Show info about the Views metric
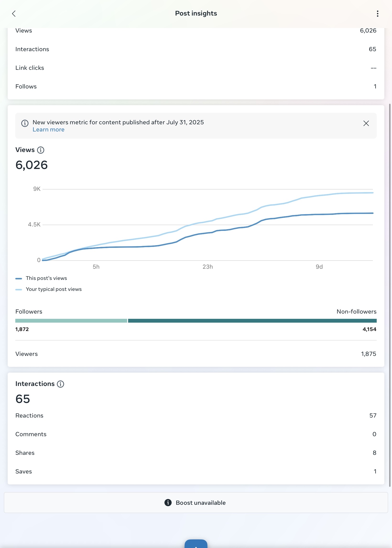The image size is (392, 548). (x=41, y=150)
